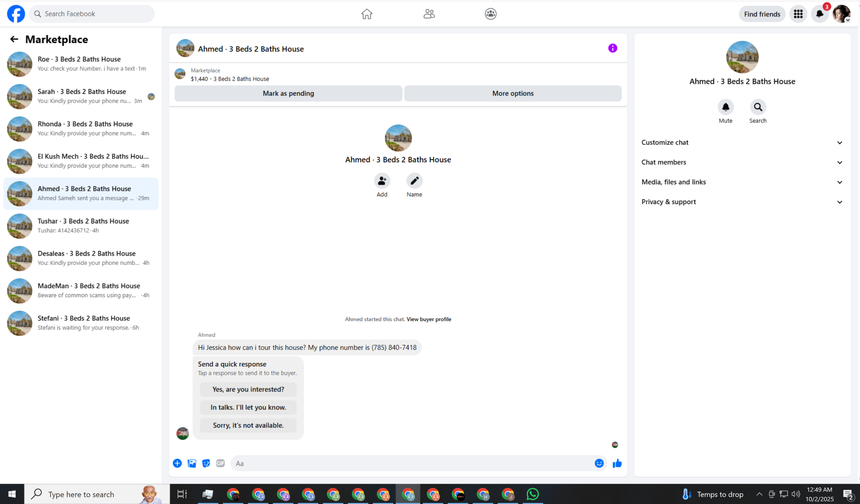Click the pencil Name icon

[x=414, y=181]
